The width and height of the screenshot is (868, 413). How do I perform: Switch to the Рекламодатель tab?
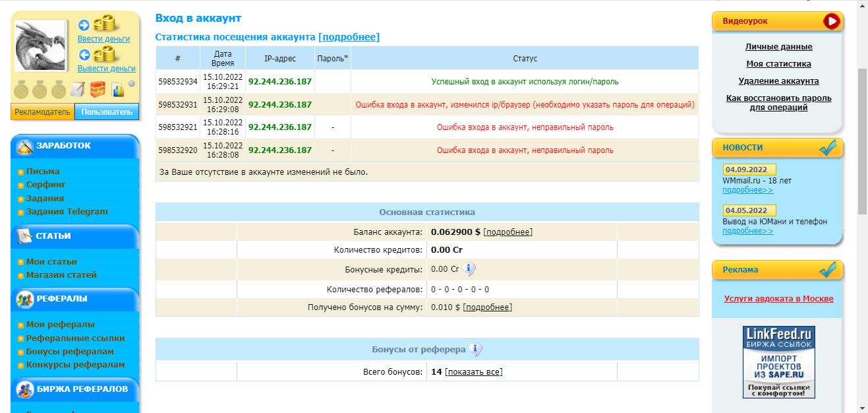[x=43, y=112]
